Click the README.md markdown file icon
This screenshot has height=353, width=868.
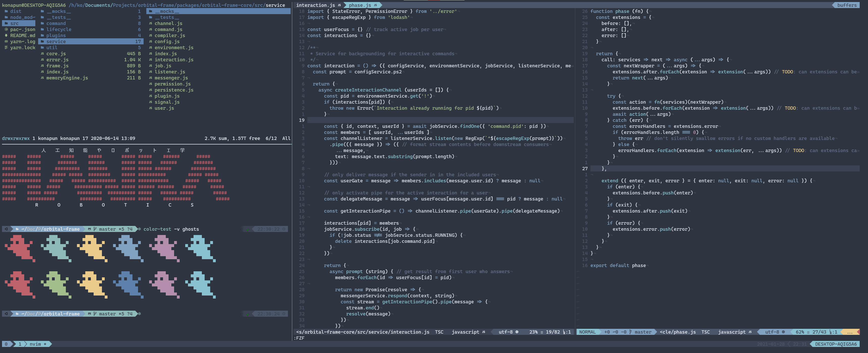6,35
